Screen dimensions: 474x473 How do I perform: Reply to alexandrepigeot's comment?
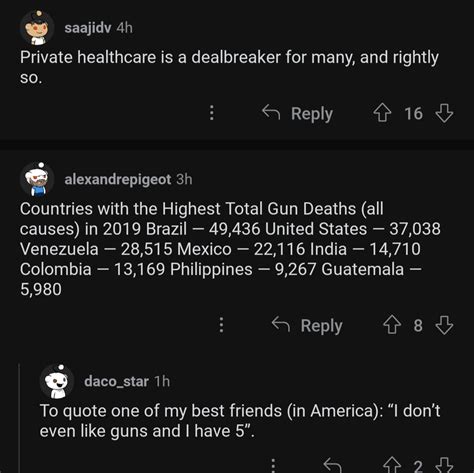pos(307,325)
